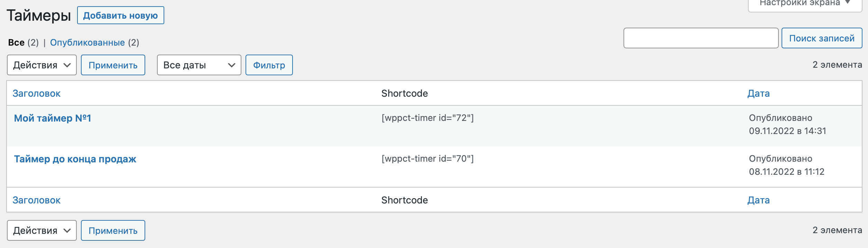Sort the table by "Заголовок" column
This screenshot has width=868, height=248.
(x=37, y=93)
